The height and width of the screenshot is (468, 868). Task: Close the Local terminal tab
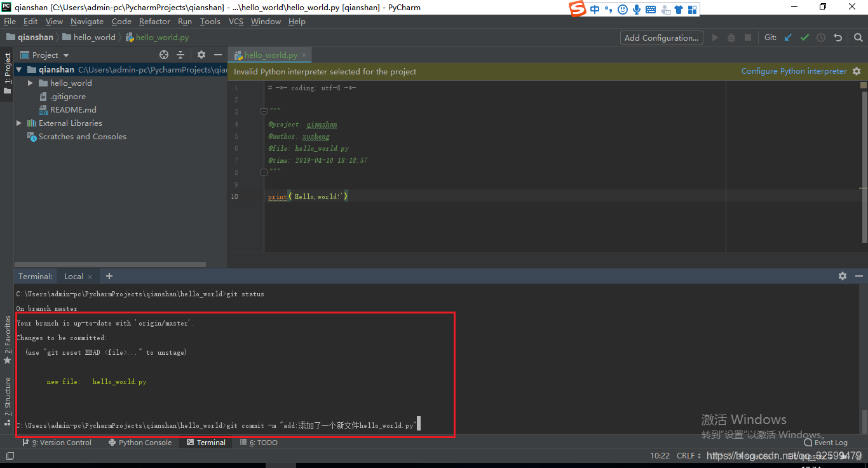[x=90, y=277]
